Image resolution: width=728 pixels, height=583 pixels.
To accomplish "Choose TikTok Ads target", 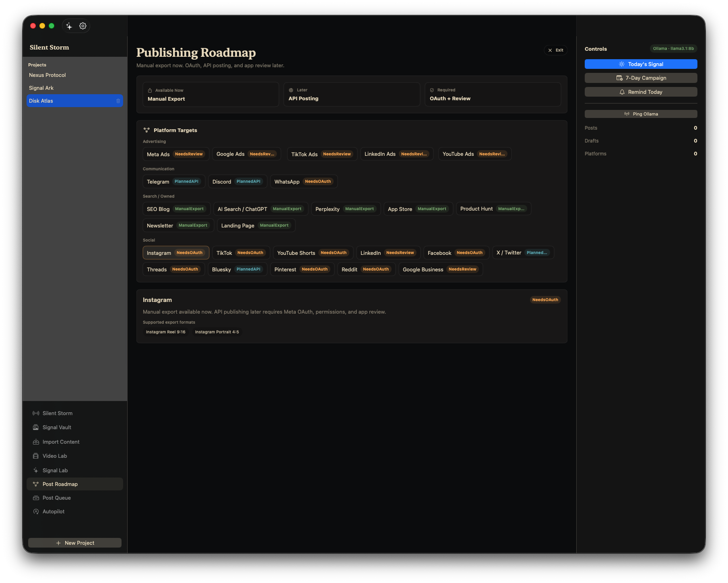I will pyautogui.click(x=322, y=154).
